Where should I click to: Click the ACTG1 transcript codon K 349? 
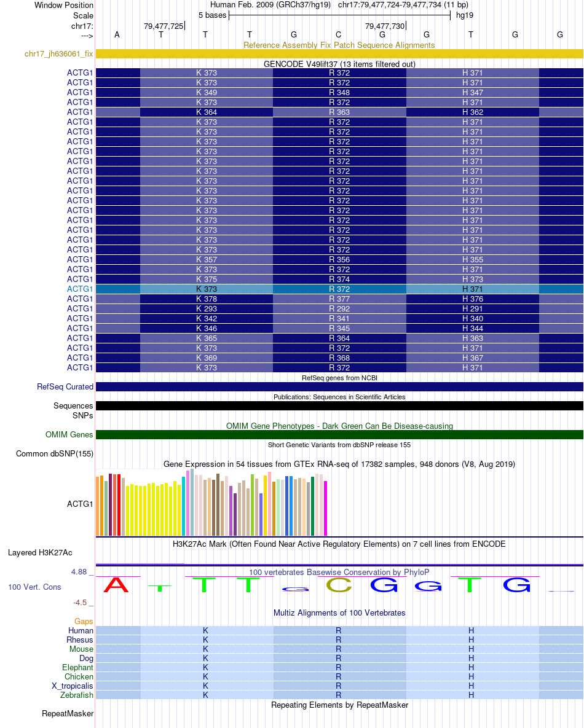207,92
